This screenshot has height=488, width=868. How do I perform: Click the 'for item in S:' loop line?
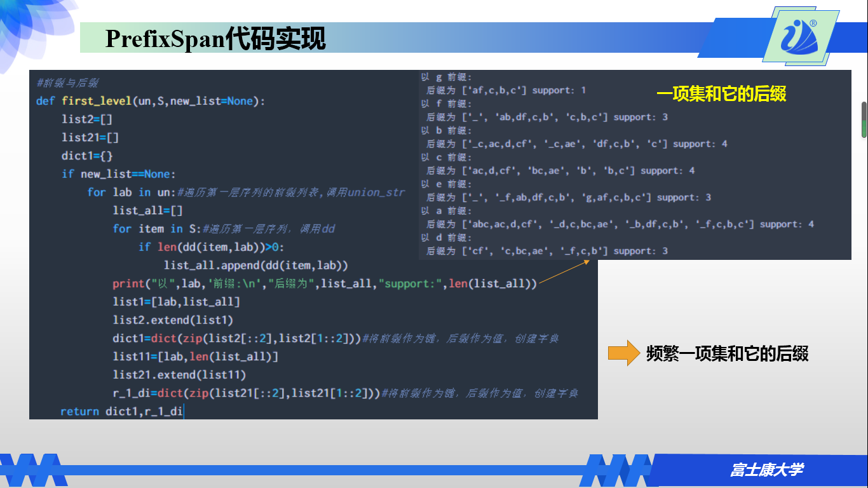224,229
